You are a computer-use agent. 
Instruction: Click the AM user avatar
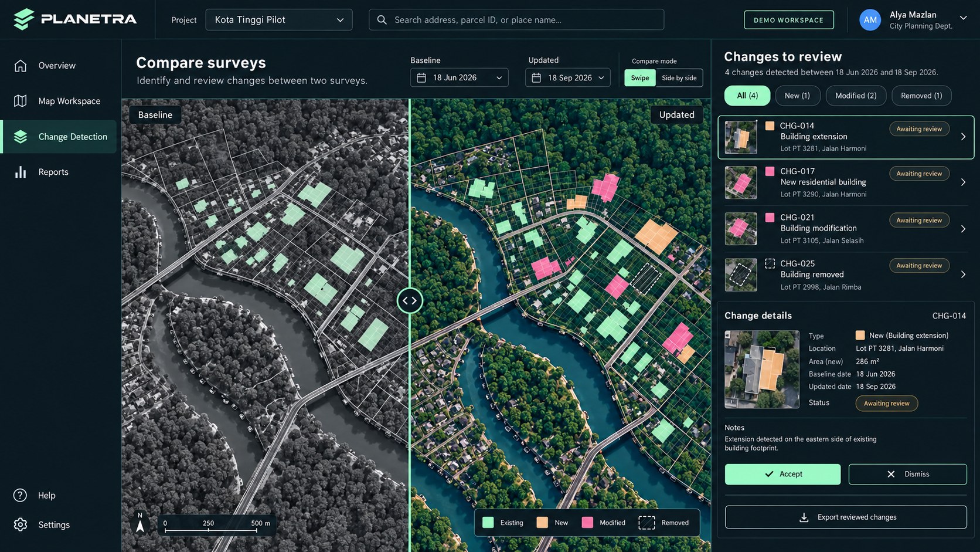870,20
